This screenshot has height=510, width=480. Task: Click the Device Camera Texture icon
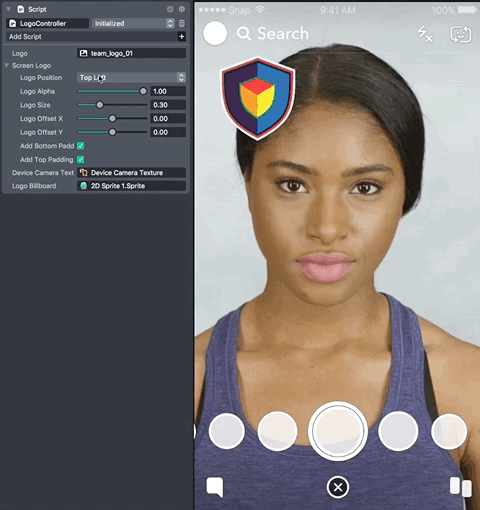point(83,173)
